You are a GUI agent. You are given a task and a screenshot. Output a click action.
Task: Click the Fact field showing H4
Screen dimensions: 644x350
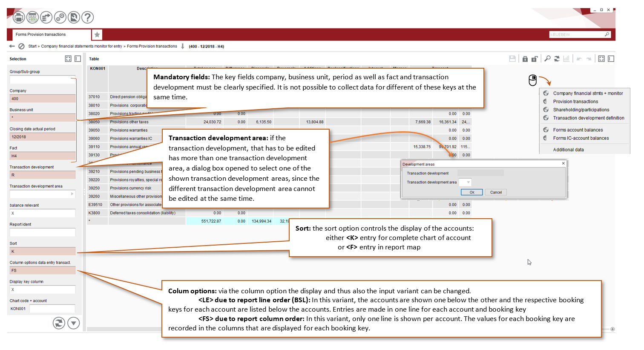(x=42, y=156)
